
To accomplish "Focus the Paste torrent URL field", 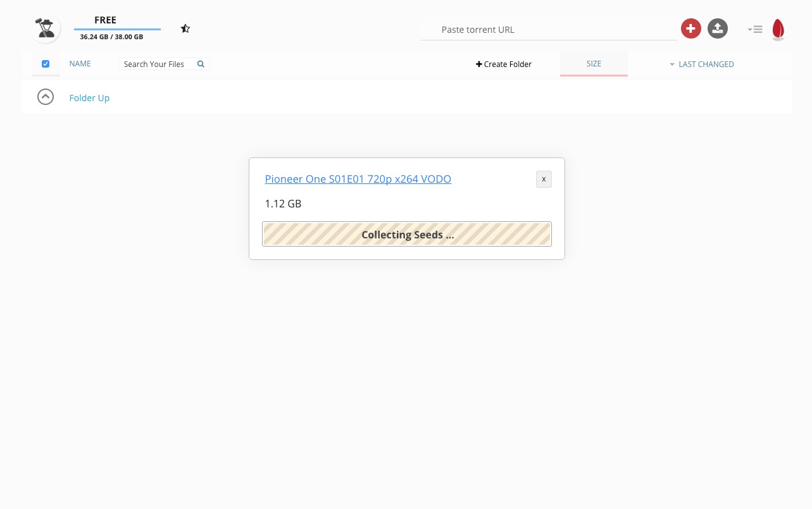I will tap(549, 30).
